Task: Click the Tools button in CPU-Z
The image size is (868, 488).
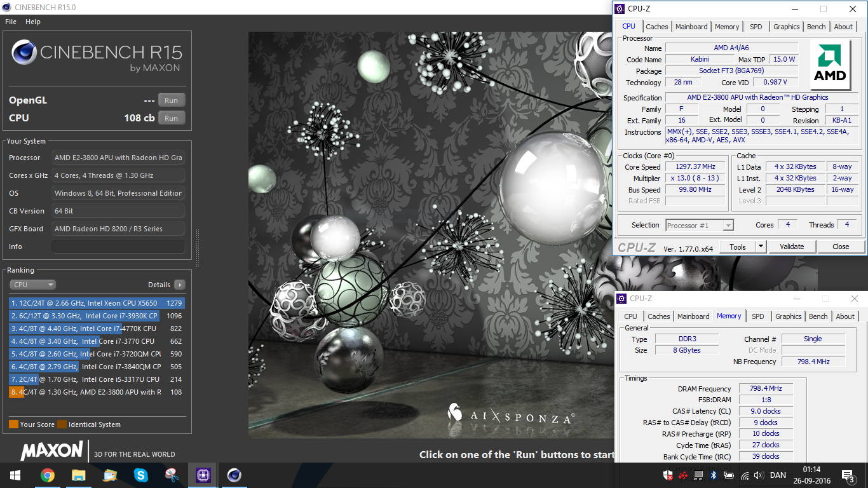Action: tap(738, 247)
